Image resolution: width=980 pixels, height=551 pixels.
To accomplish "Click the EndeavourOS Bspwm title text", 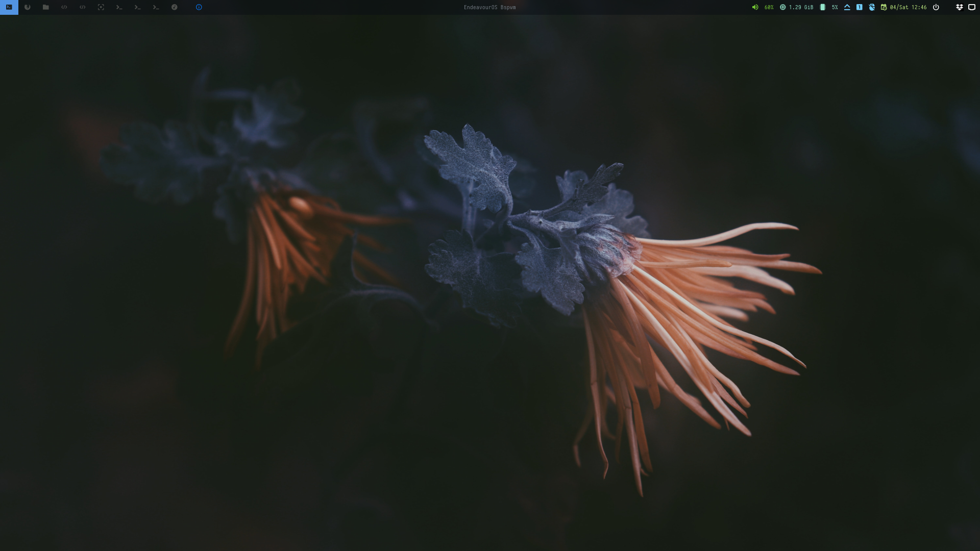I will [489, 7].
